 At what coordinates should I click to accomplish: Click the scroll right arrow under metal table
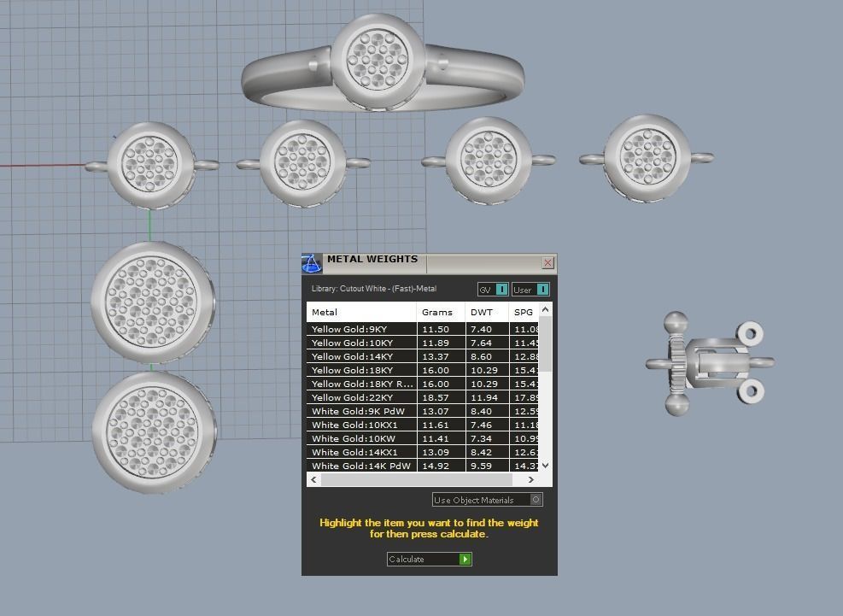pyautogui.click(x=531, y=479)
